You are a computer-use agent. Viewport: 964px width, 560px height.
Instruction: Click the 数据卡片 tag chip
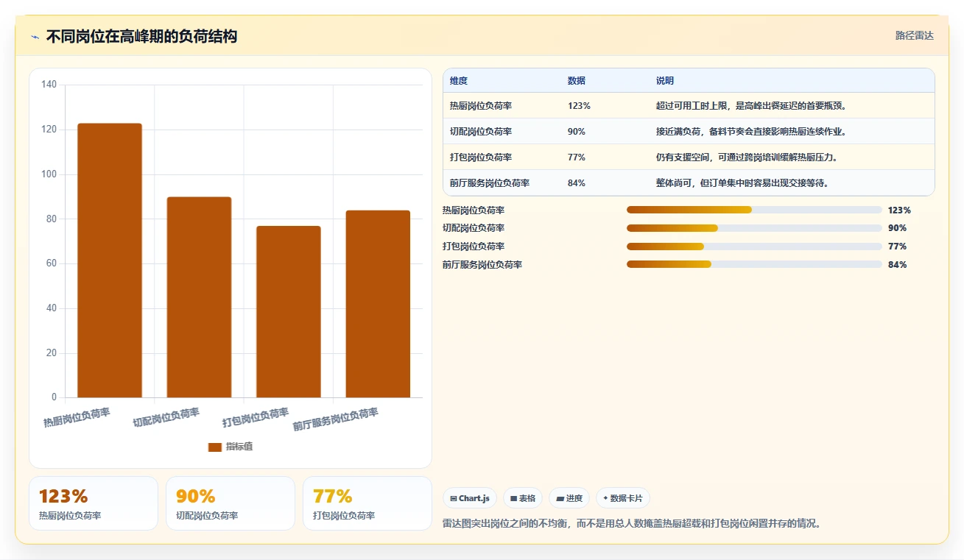[623, 498]
